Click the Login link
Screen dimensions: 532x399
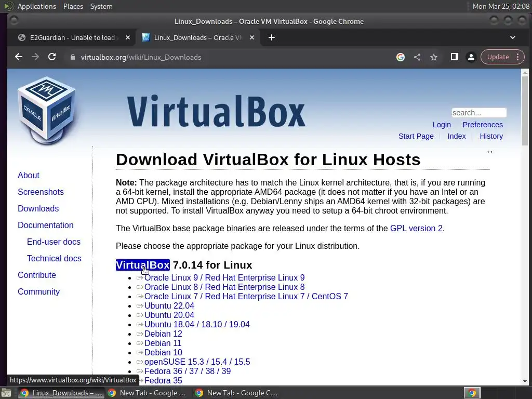442,125
